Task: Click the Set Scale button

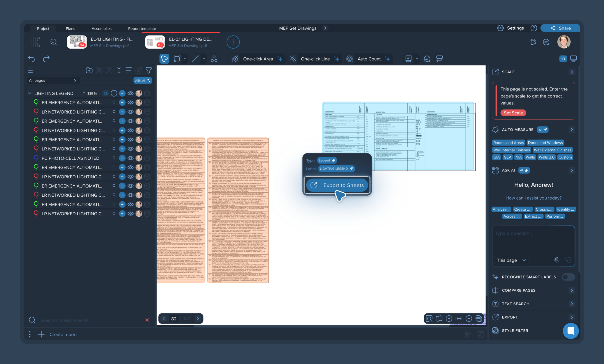Action: (513, 113)
